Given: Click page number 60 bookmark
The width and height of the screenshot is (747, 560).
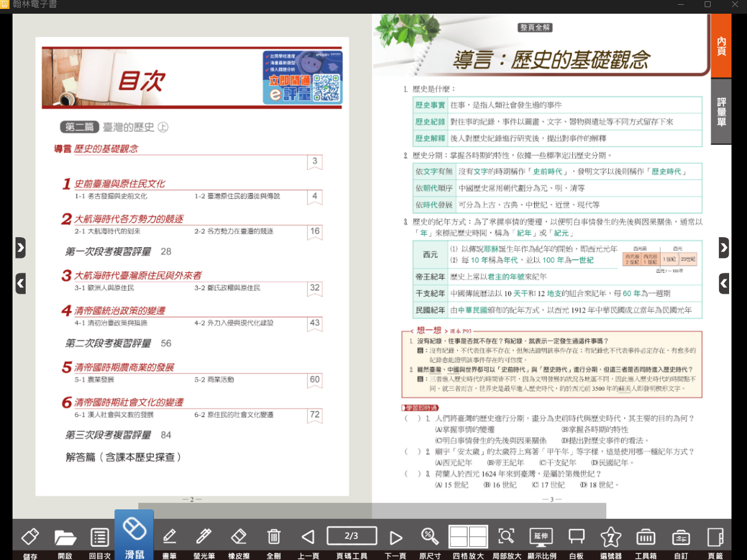Looking at the screenshot, I should pyautogui.click(x=315, y=380).
